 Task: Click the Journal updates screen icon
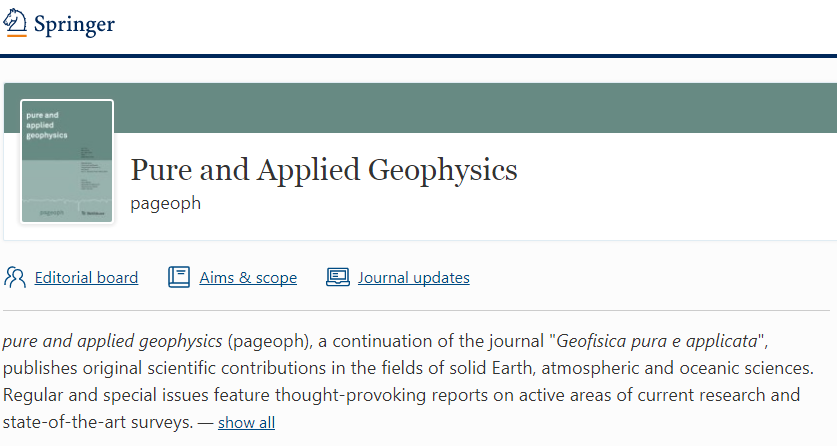coord(338,277)
